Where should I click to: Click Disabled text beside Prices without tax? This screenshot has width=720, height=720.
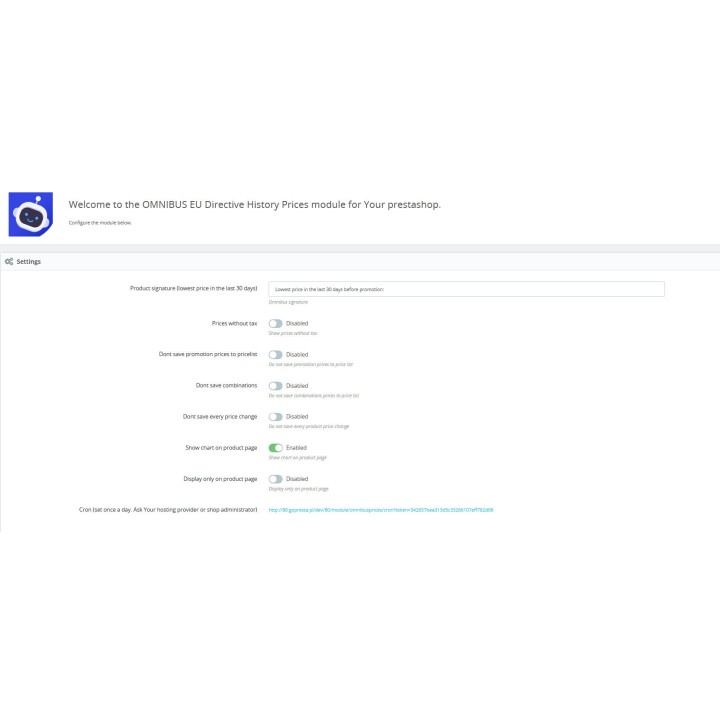[x=297, y=323]
